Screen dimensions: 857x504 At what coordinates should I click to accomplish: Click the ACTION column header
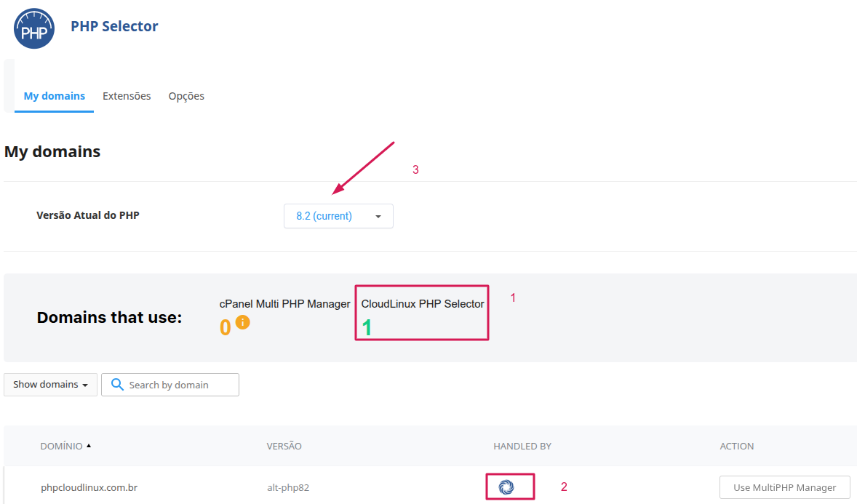click(x=736, y=446)
